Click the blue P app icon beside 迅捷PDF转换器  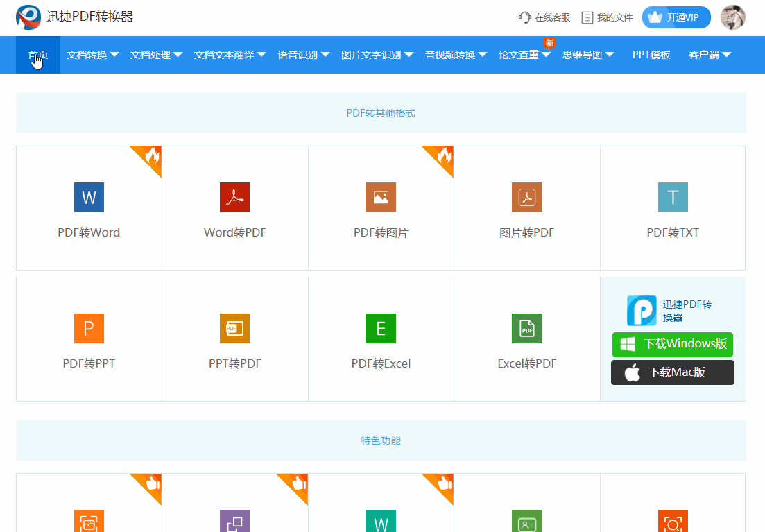coord(642,311)
